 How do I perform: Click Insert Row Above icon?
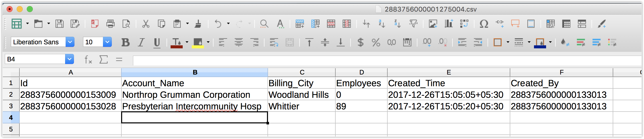300,24
